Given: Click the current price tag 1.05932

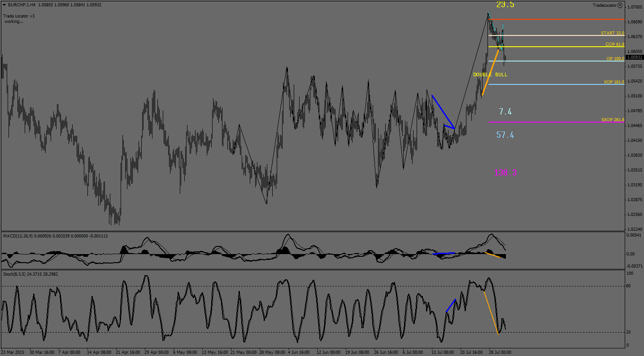Looking at the screenshot, I should (x=634, y=57).
